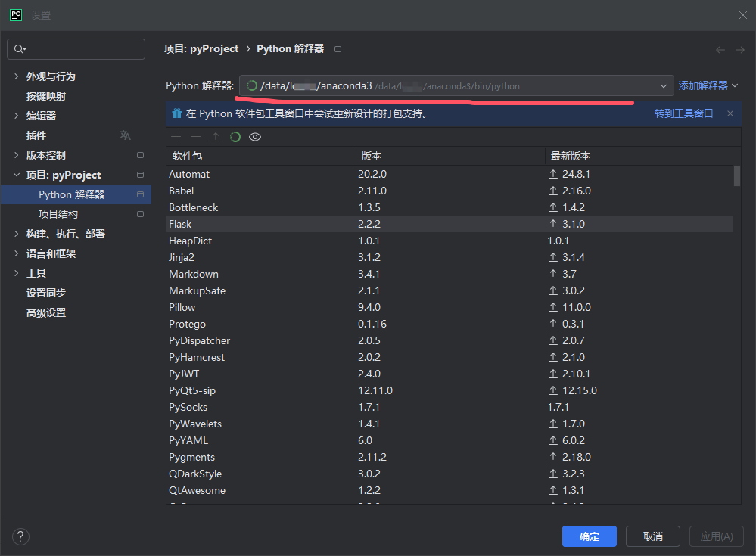
Task: Click the 应用(A) button
Action: coord(717,536)
